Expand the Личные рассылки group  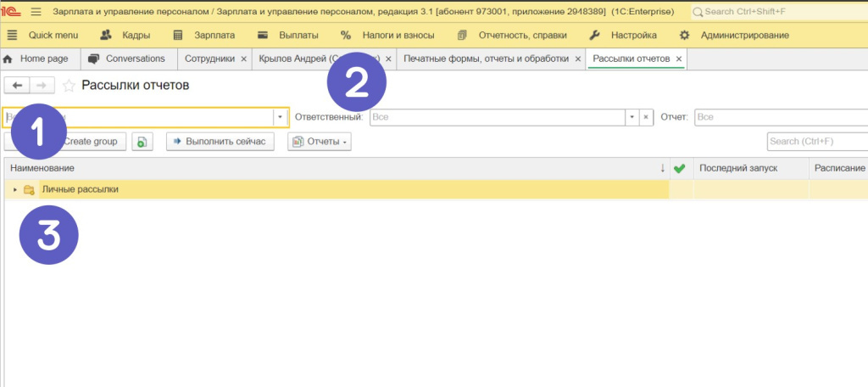[x=15, y=189]
